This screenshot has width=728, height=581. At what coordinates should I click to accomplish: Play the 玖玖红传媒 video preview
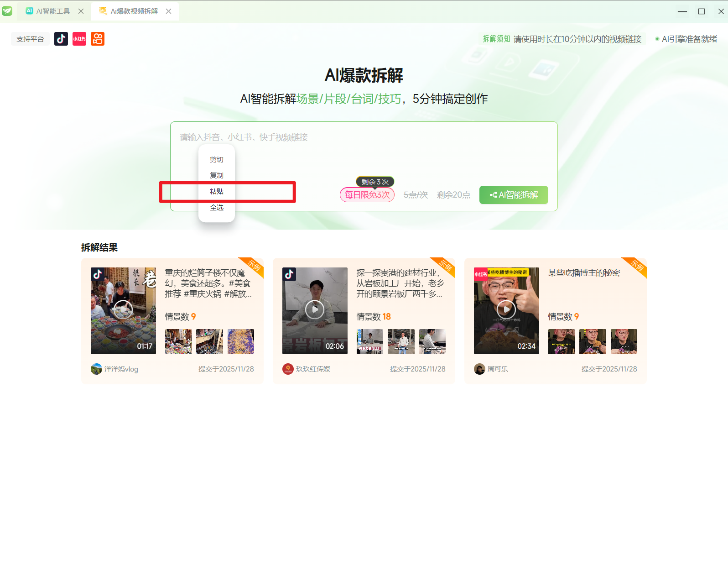315,310
